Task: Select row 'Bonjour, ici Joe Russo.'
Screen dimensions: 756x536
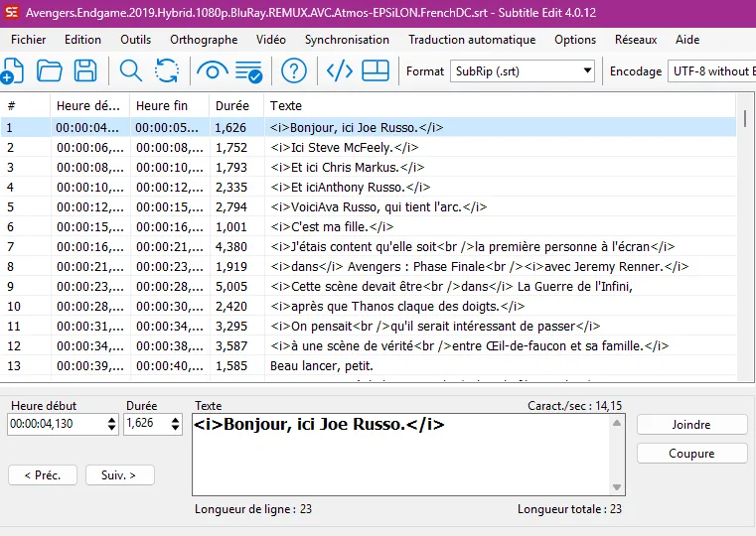Action: tap(369, 128)
